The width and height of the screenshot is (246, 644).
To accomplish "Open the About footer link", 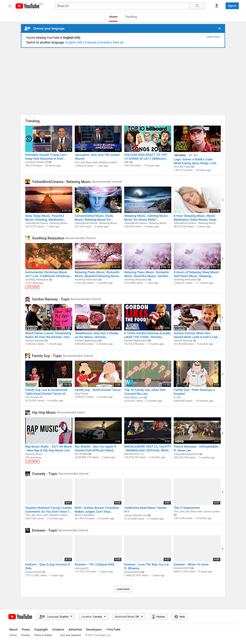I will tap(13, 630).
